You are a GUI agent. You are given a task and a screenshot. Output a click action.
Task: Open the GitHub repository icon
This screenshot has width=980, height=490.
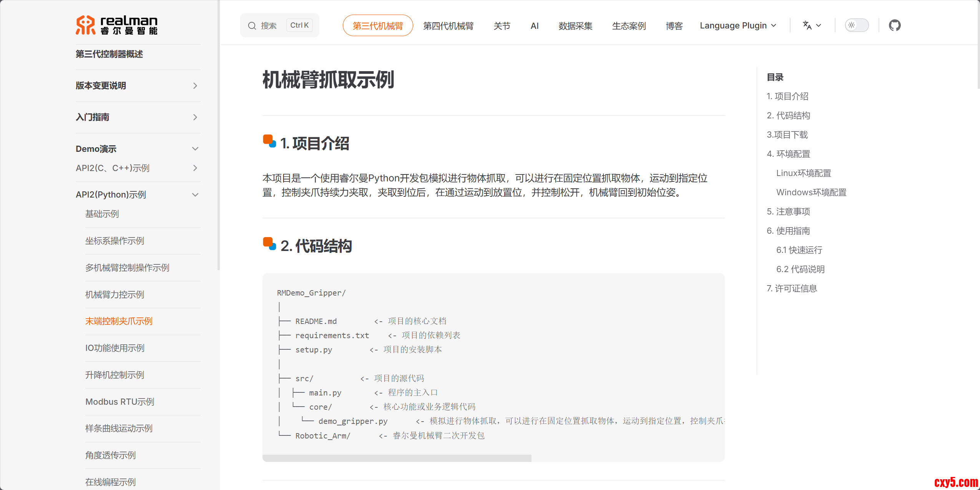pyautogui.click(x=894, y=25)
